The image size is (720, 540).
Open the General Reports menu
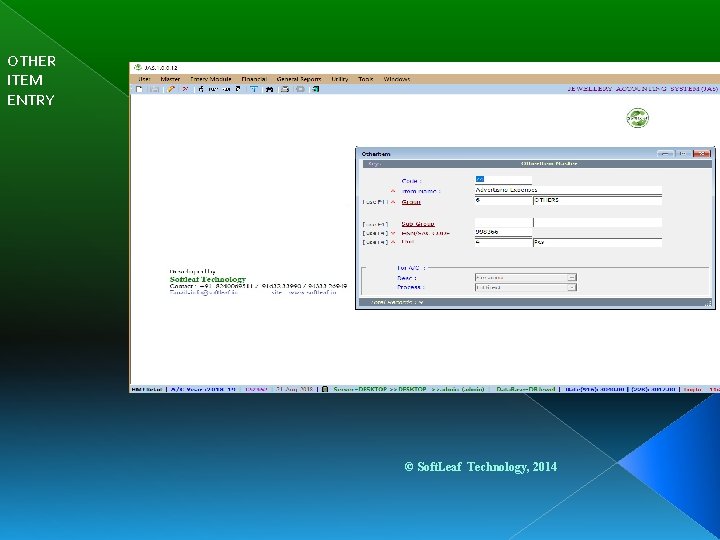coord(299,79)
